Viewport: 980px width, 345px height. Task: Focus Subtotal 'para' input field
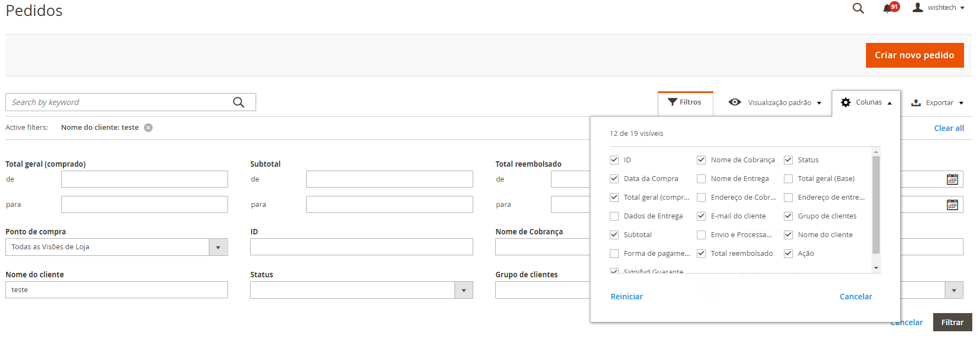click(x=389, y=204)
